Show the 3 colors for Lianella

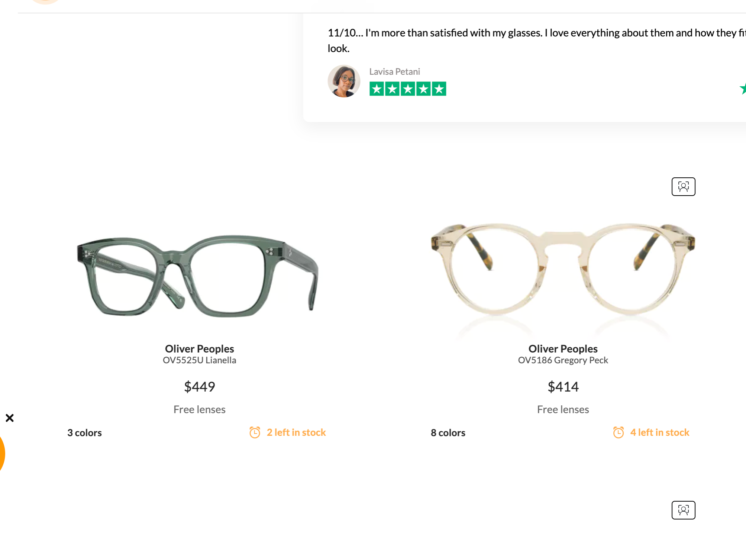84,433
